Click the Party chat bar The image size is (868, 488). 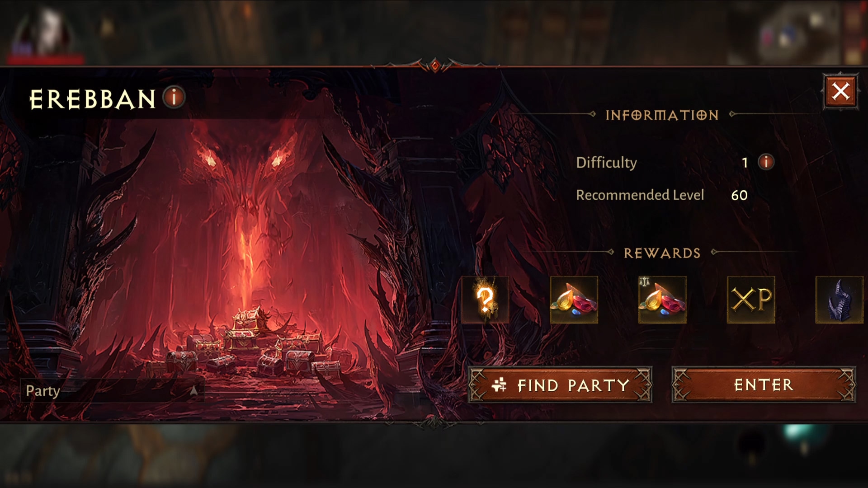(112, 391)
